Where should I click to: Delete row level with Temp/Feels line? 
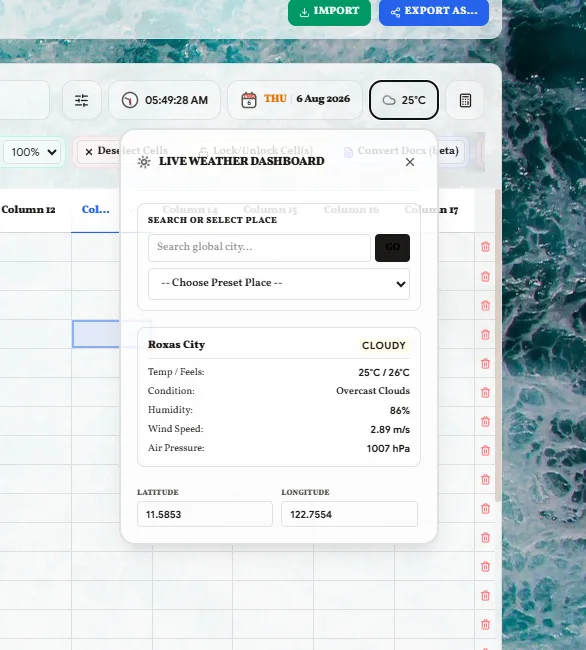pyautogui.click(x=485, y=364)
